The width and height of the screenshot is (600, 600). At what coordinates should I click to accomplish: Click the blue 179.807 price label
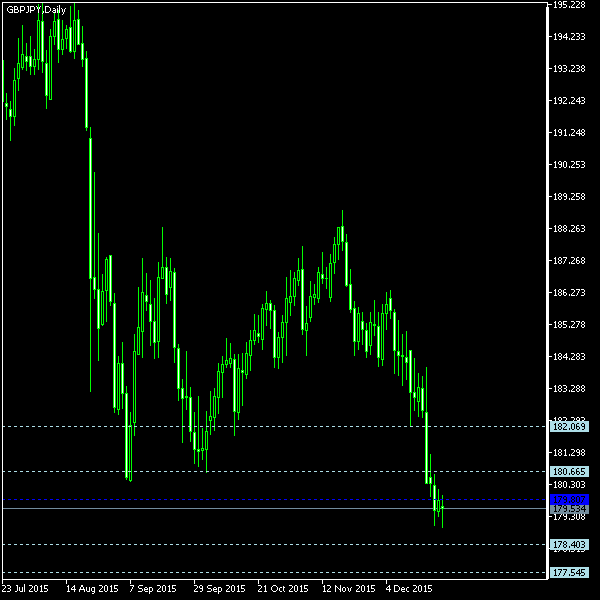tap(569, 499)
